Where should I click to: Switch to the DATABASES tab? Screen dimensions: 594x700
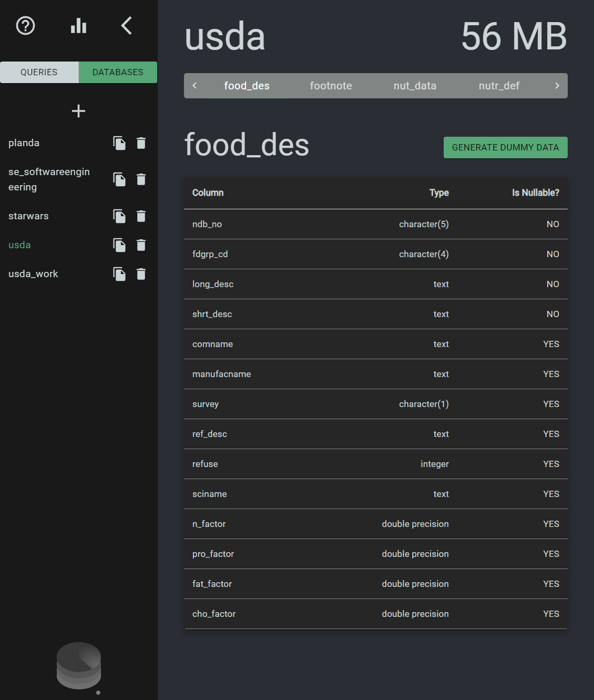[118, 72]
